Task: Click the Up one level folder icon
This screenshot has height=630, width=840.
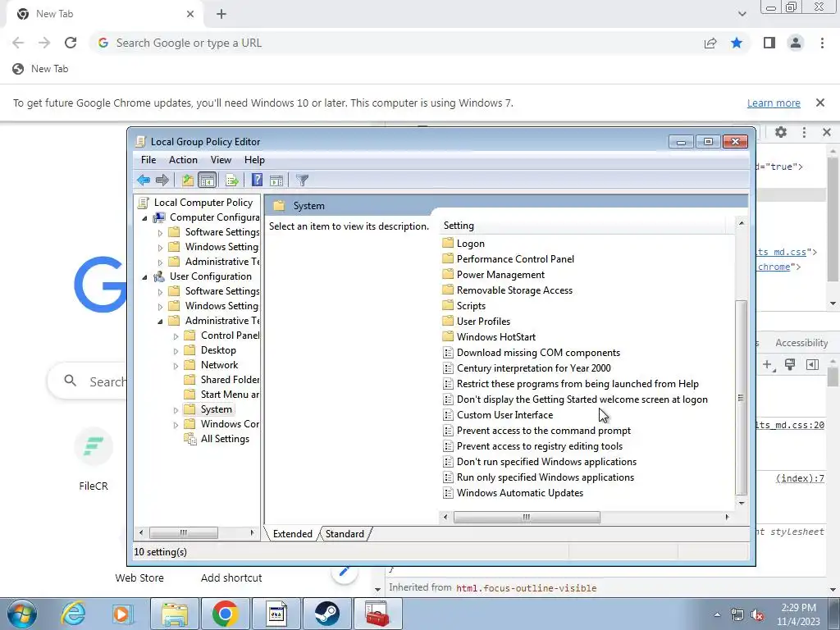Action: pyautogui.click(x=187, y=180)
